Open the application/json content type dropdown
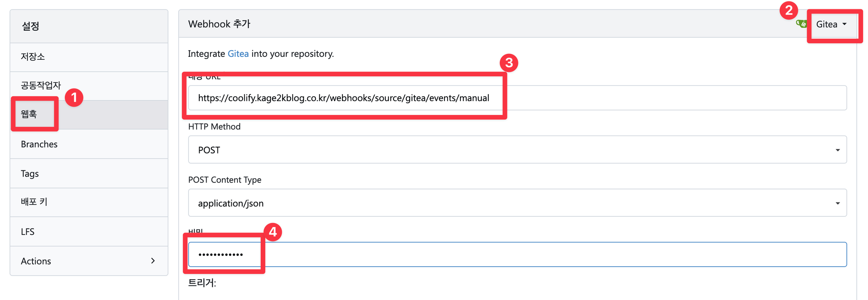This screenshot has height=300, width=868. click(x=517, y=203)
